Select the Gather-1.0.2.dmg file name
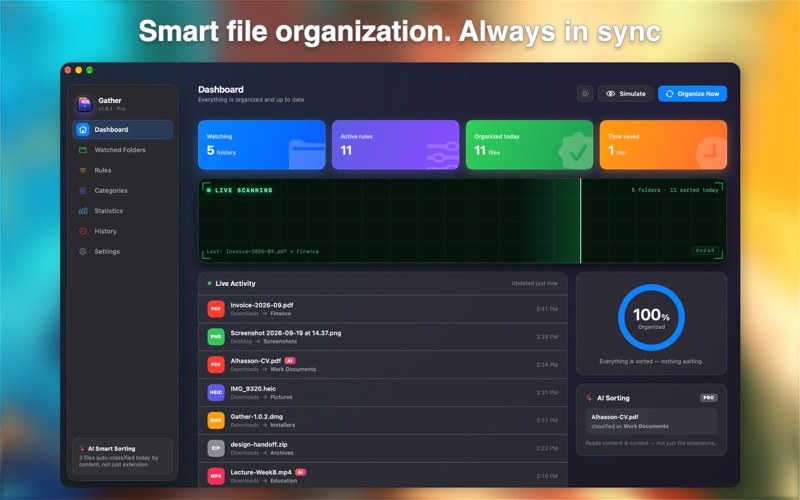This screenshot has height=500, width=800. click(x=257, y=416)
